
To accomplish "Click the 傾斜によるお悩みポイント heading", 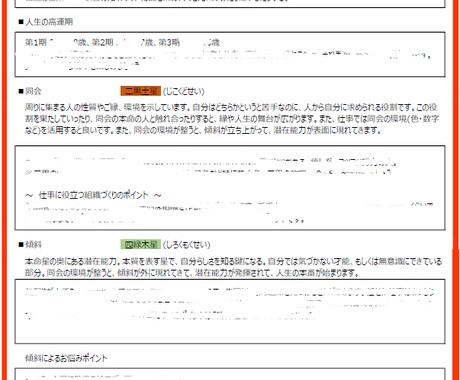I will pos(66,358).
